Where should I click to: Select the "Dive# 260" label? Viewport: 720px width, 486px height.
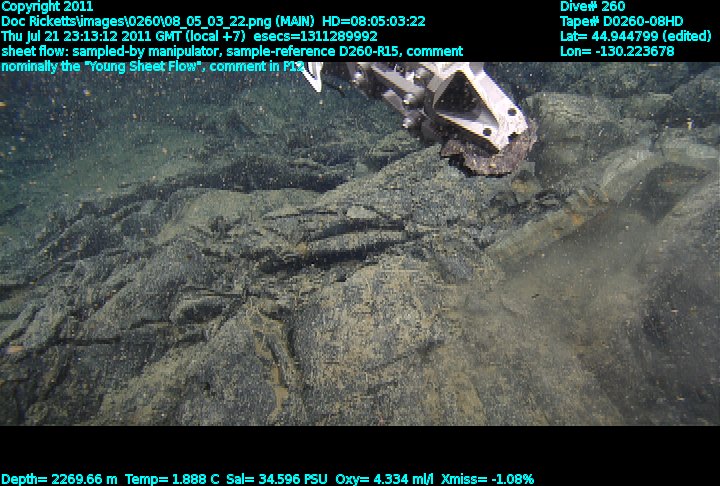point(592,6)
